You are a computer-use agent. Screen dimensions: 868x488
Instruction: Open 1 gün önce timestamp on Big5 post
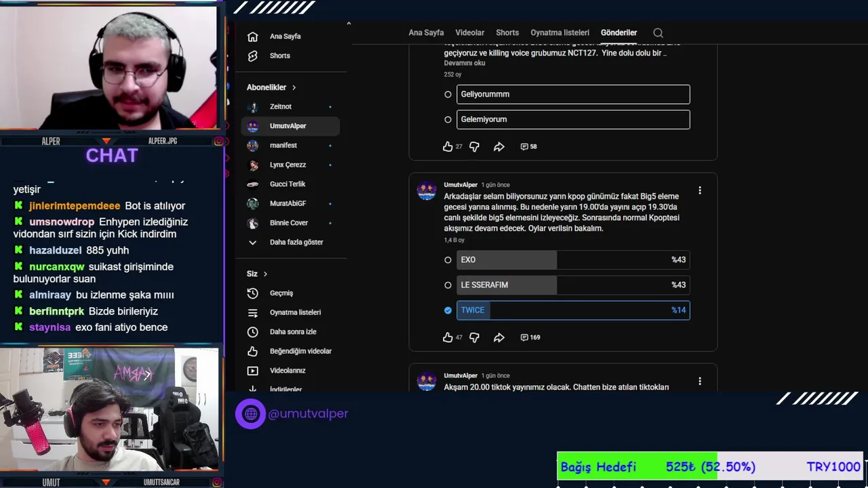coord(495,185)
